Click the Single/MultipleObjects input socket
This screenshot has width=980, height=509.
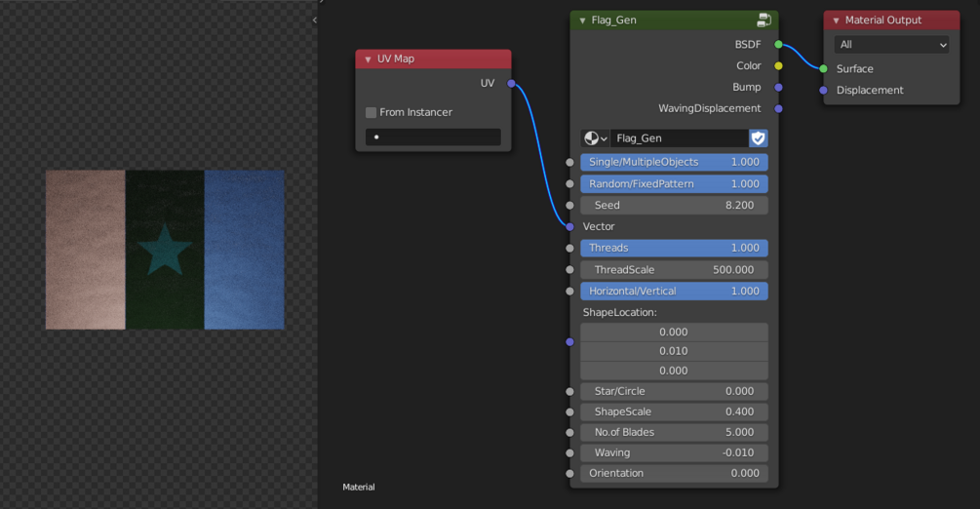coord(569,162)
